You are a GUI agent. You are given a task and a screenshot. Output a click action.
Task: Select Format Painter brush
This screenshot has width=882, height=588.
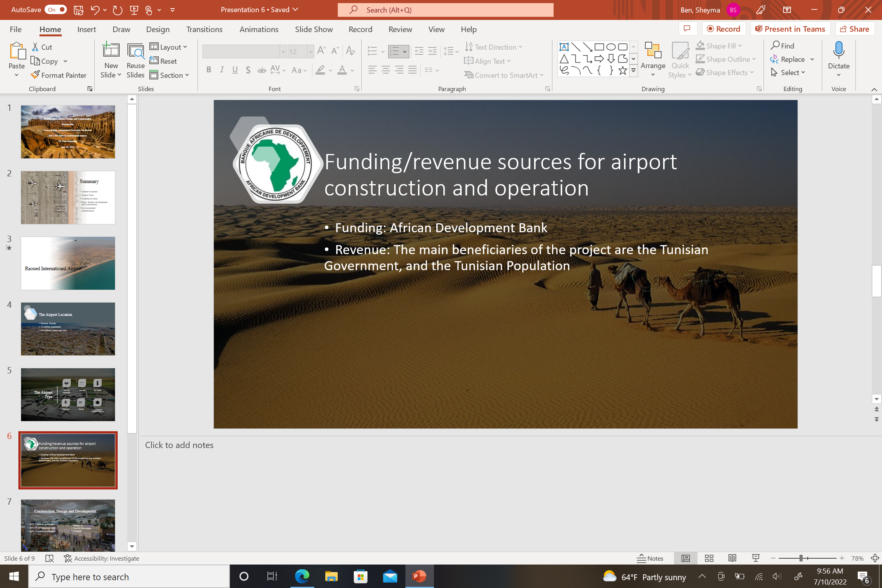pos(59,75)
